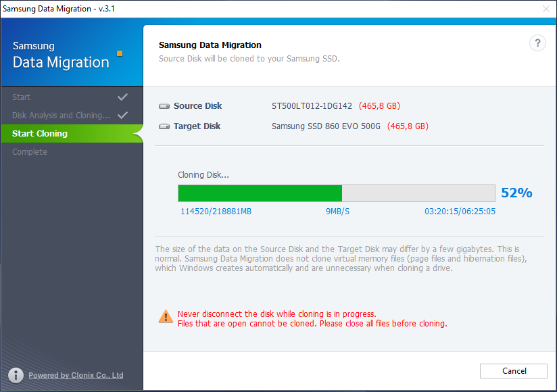Click the 52% progress value
The image size is (557, 392).
click(x=516, y=193)
